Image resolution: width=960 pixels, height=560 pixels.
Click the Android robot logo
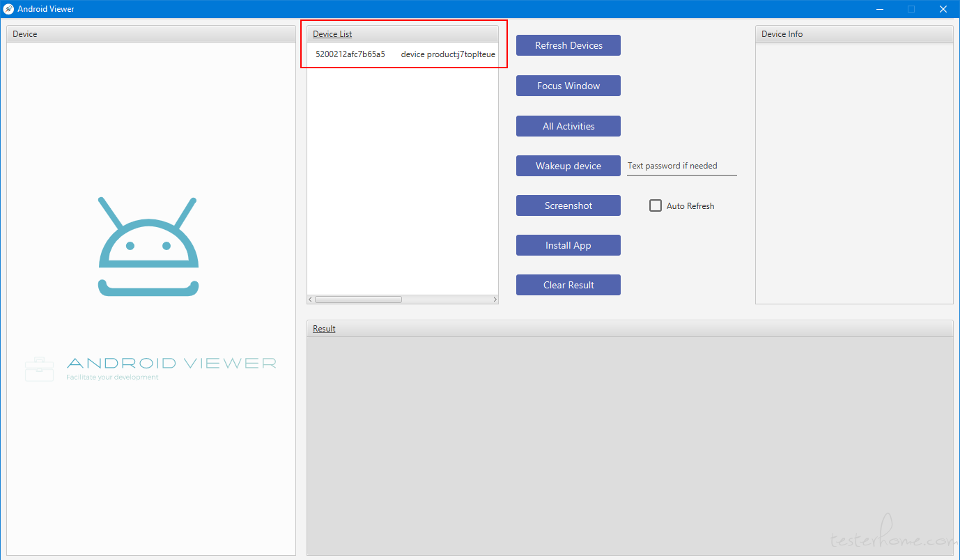tap(148, 247)
